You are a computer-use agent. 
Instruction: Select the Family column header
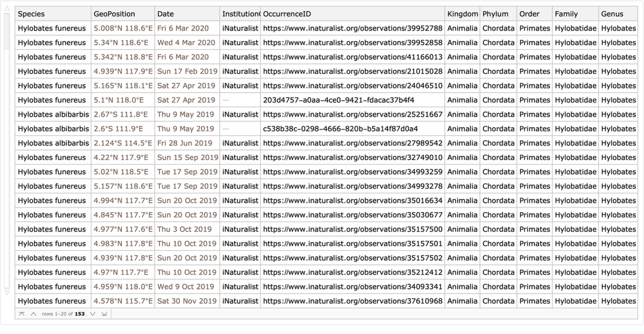coord(575,14)
